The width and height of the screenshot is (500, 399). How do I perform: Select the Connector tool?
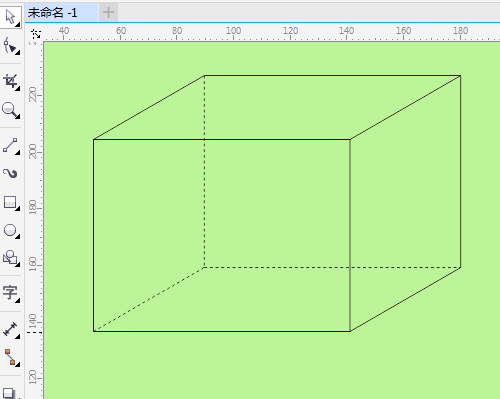click(10, 357)
